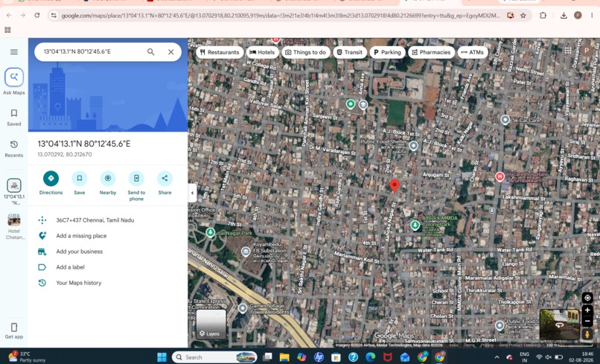Click the A Block MMDA Colony Park marker
Image resolution: width=600 pixels, height=364 pixels.
415,225
